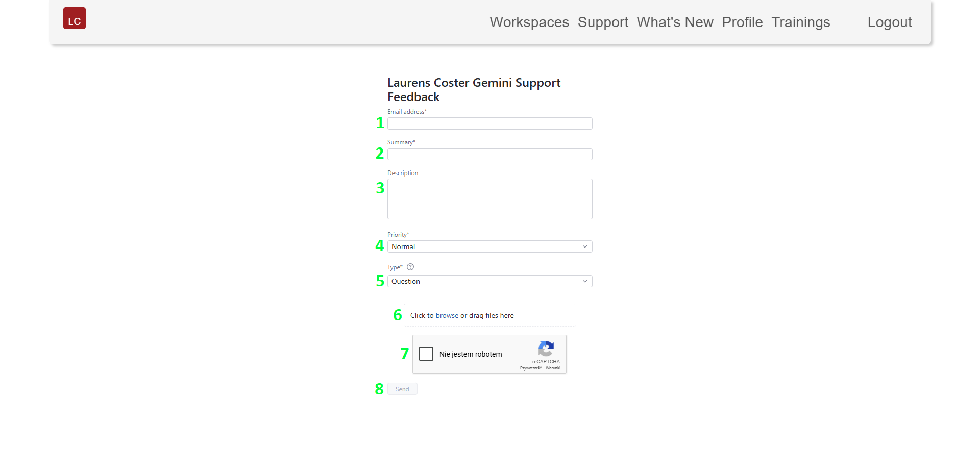Check the "Nie jestem robotem" checkbox
Image resolution: width=980 pixels, height=469 pixels.
click(x=426, y=354)
